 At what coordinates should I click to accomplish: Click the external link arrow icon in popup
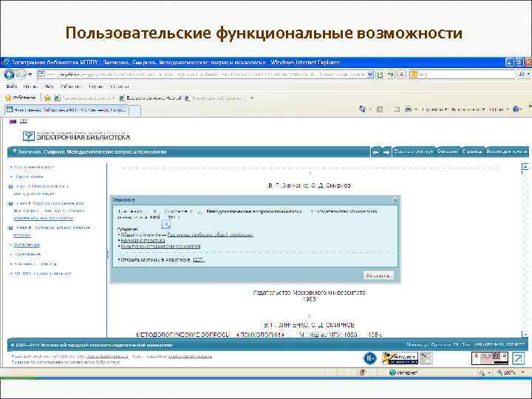[166, 225]
